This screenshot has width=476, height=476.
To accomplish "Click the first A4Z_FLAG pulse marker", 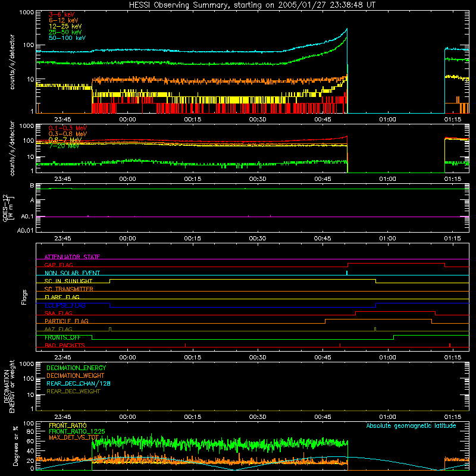I will [x=110, y=329].
